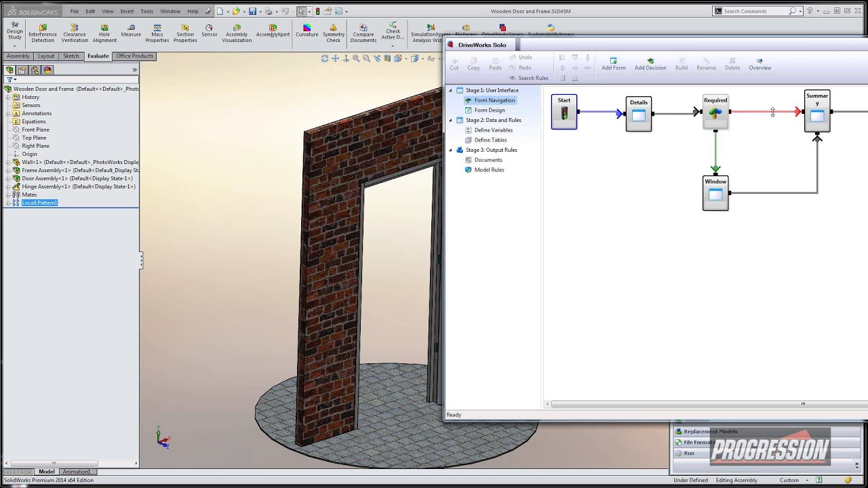
Task: Open the DriveWorks Overview icon
Action: point(759,64)
